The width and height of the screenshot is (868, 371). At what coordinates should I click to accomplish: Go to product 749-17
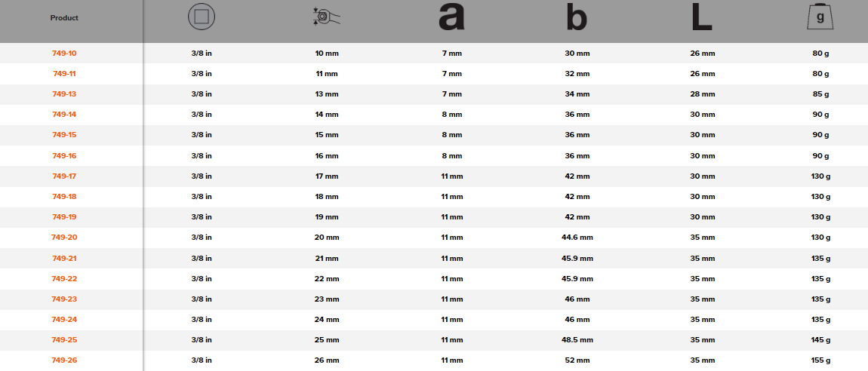coord(64,176)
